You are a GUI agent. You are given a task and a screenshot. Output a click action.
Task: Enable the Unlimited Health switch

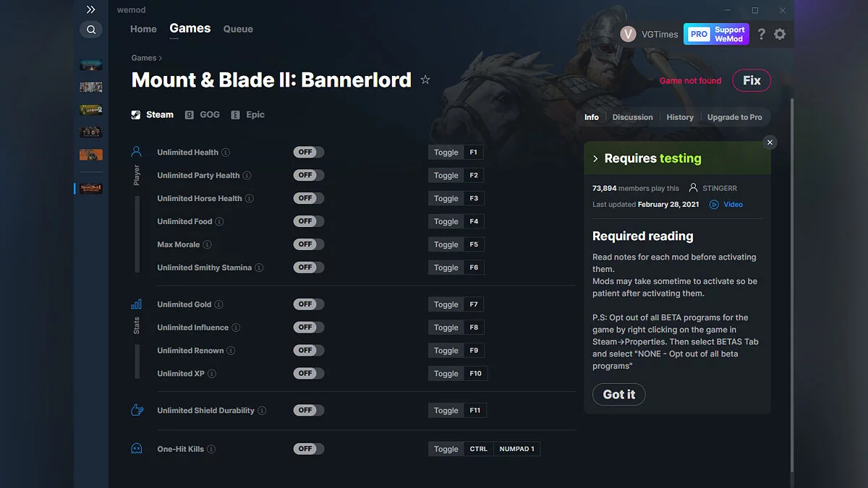pyautogui.click(x=308, y=152)
